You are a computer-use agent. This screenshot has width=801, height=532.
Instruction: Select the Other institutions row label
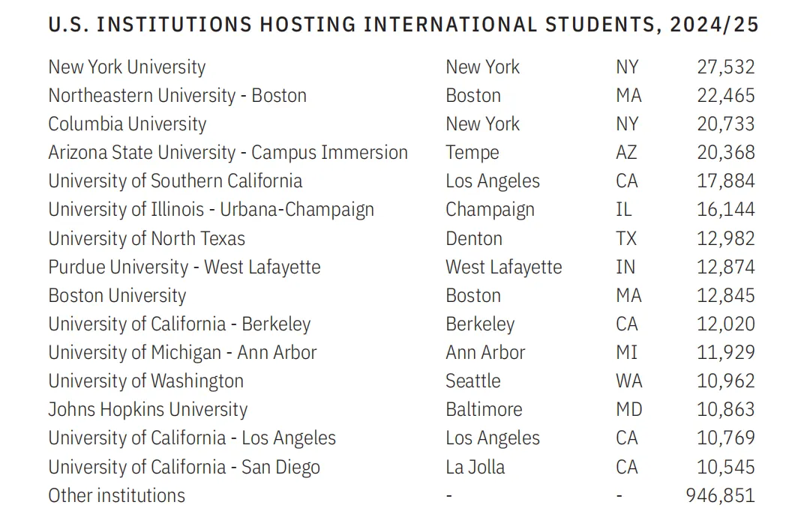pyautogui.click(x=116, y=495)
